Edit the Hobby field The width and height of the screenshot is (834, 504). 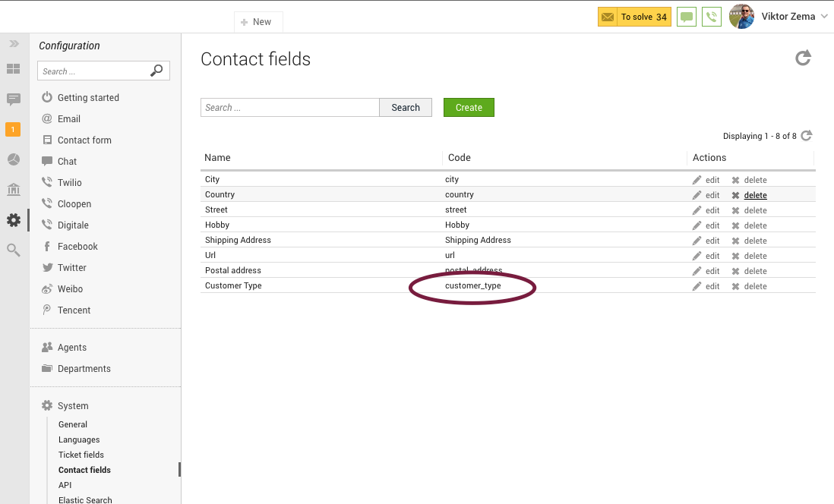pyautogui.click(x=706, y=225)
